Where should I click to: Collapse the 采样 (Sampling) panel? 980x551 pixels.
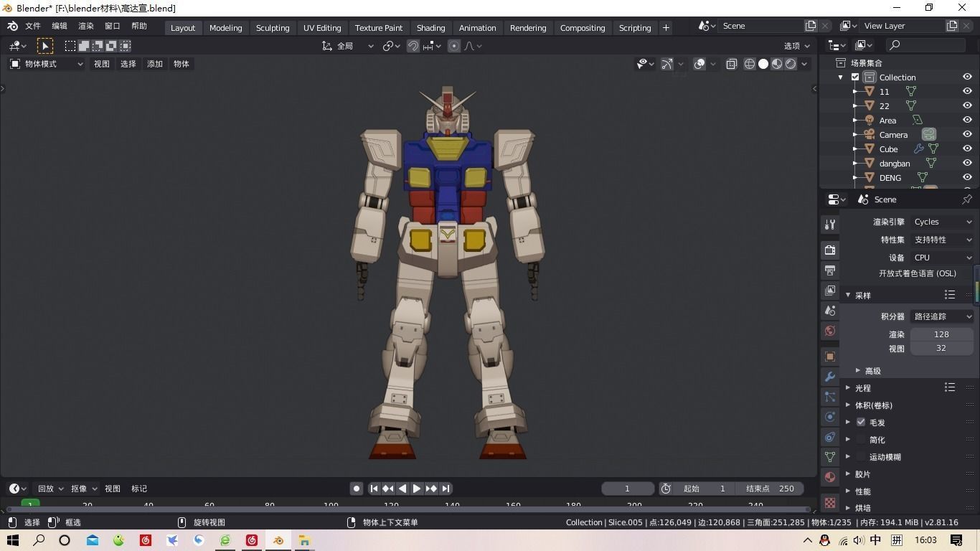tap(862, 296)
